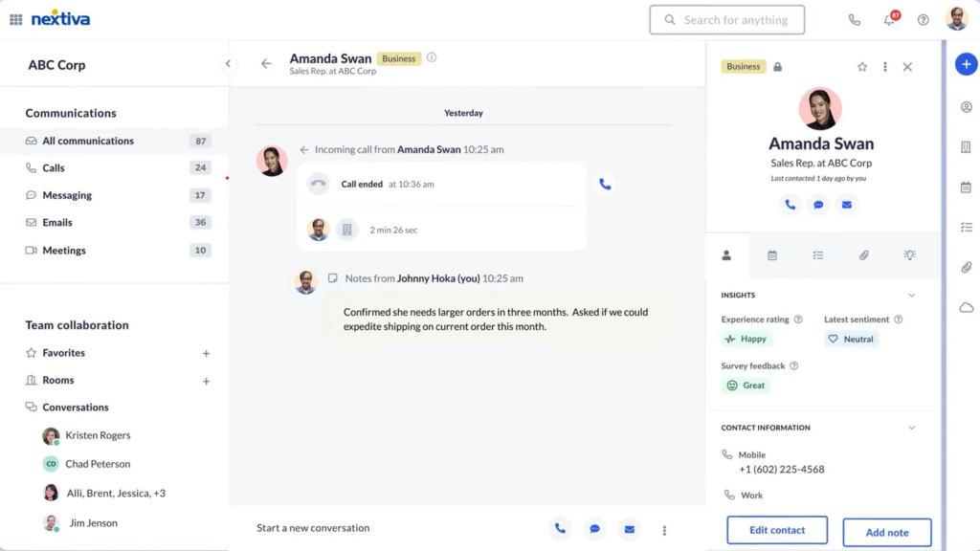
Task: Collapse the CONTACT INFORMATION section
Action: click(913, 427)
